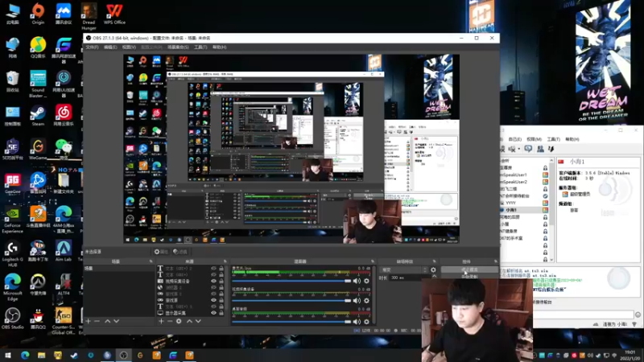Open OBS 工具(T) menu
This screenshot has height=362, width=644.
coord(200,47)
